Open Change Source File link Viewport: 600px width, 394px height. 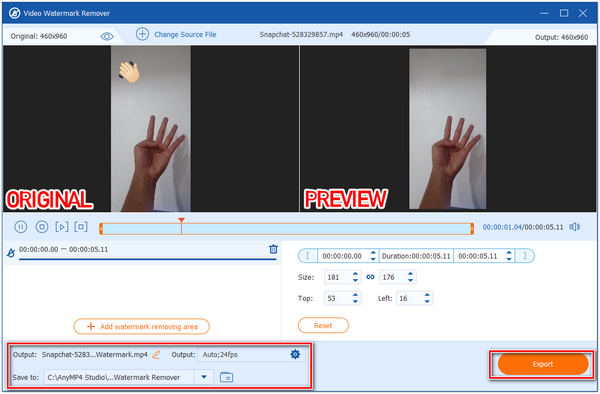185,34
